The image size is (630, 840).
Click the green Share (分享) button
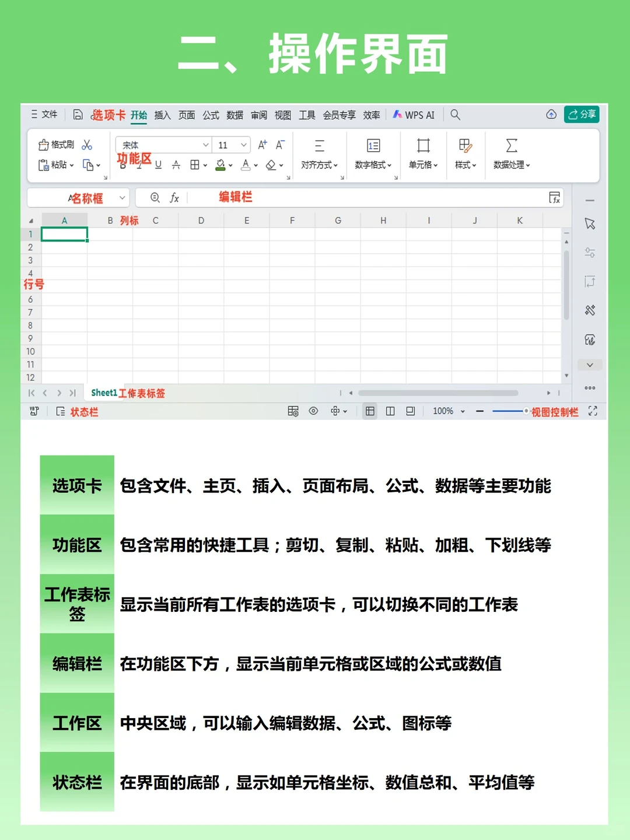(582, 114)
